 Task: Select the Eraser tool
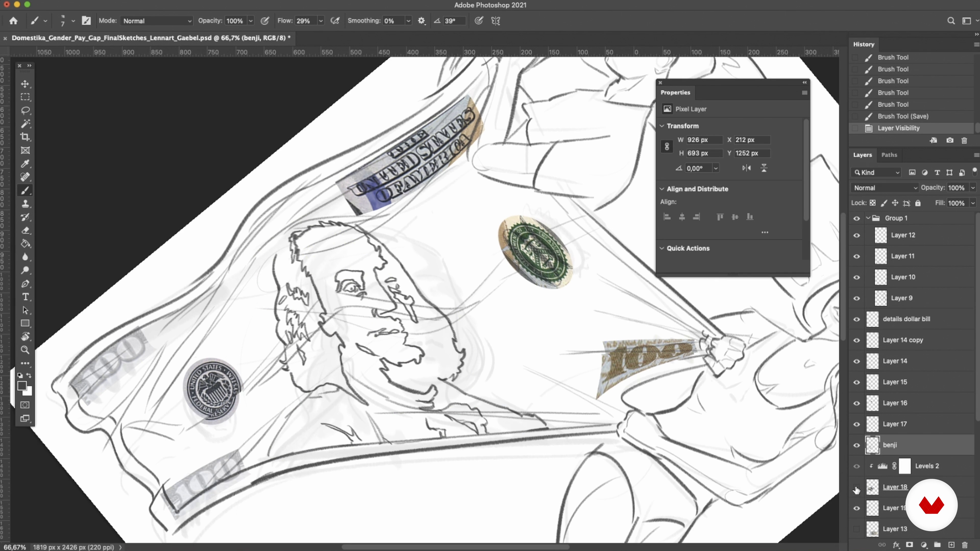coord(25,230)
